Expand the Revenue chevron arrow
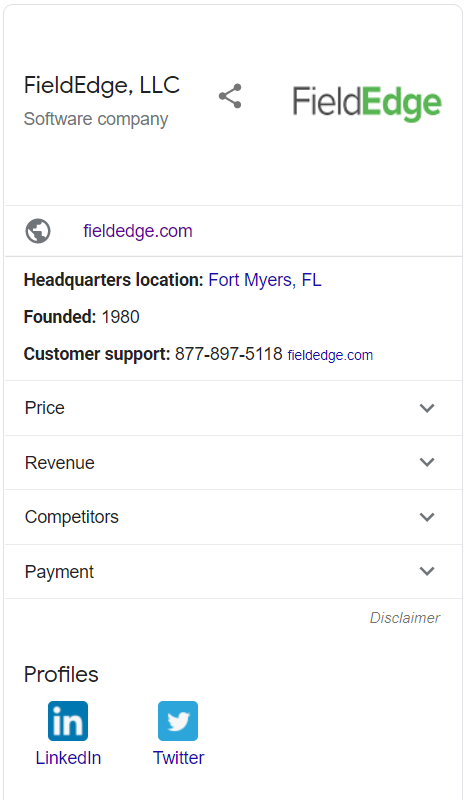Screen dimensions: 467x801 click(427, 462)
